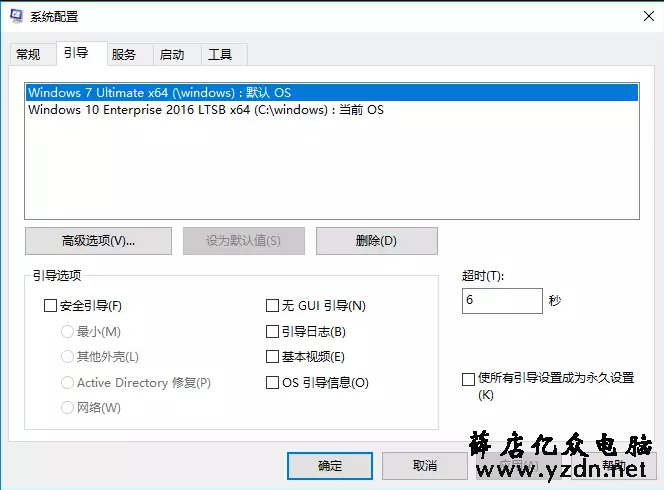Close the 系统配置 dialog window
The height and width of the screenshot is (490, 664).
[x=648, y=17]
